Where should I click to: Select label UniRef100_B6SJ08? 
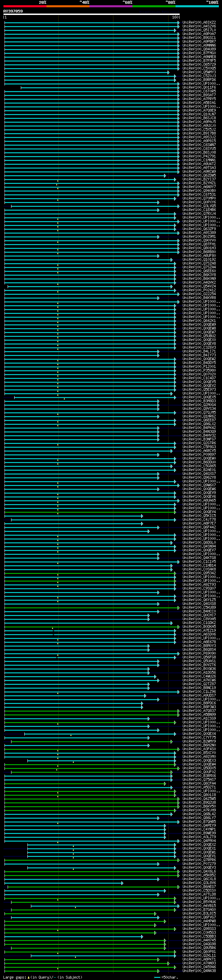click(x=199, y=152)
